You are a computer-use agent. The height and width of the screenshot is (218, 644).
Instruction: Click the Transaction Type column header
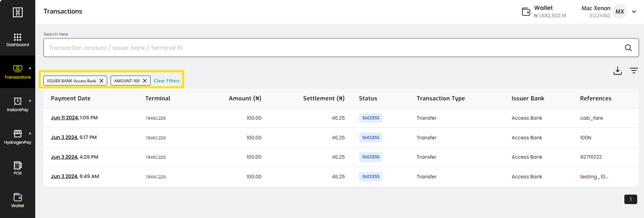tap(441, 99)
